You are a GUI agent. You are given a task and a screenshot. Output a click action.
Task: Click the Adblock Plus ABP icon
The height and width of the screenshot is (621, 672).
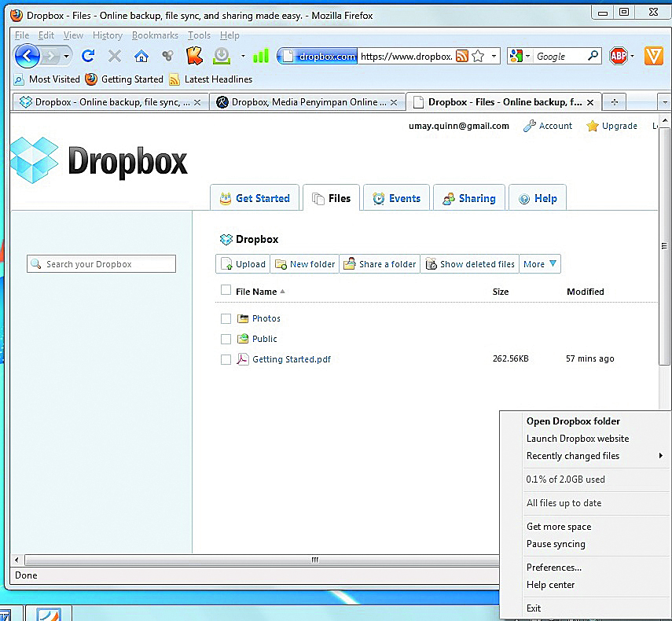tap(618, 56)
